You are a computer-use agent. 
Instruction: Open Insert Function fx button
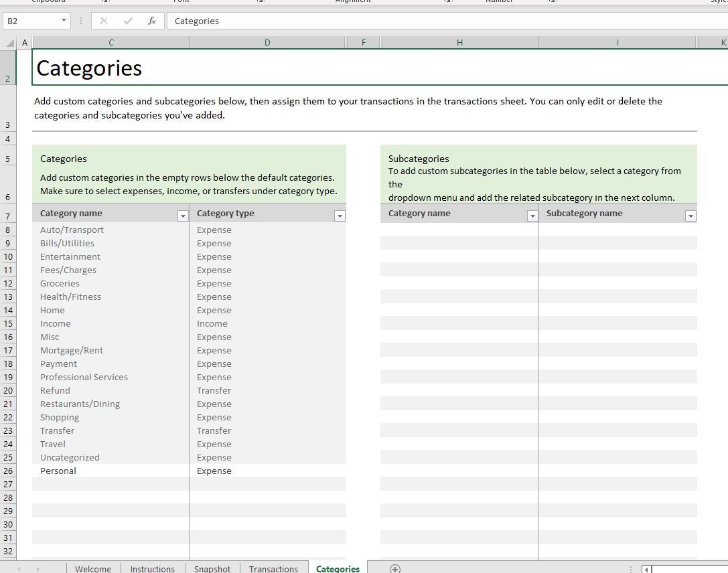point(152,21)
